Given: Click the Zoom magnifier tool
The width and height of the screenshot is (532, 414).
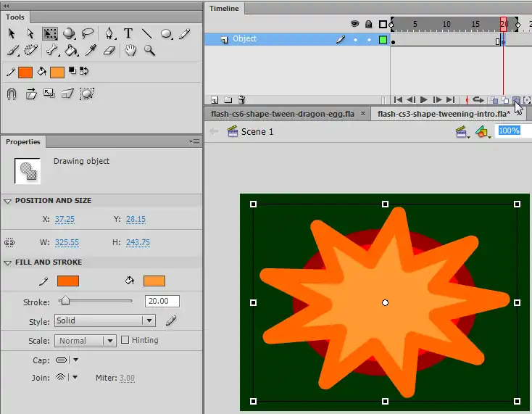Looking at the screenshot, I should pyautogui.click(x=149, y=51).
